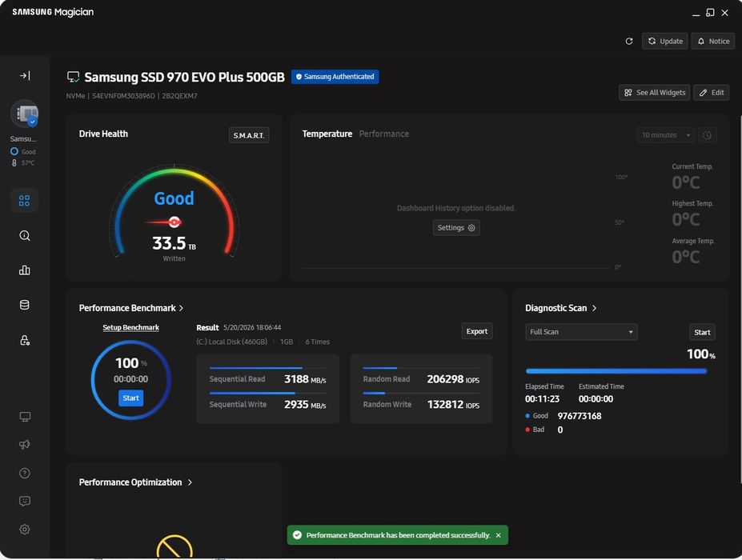The image size is (742, 560).
Task: Click the Edit widgets button
Action: (x=712, y=93)
